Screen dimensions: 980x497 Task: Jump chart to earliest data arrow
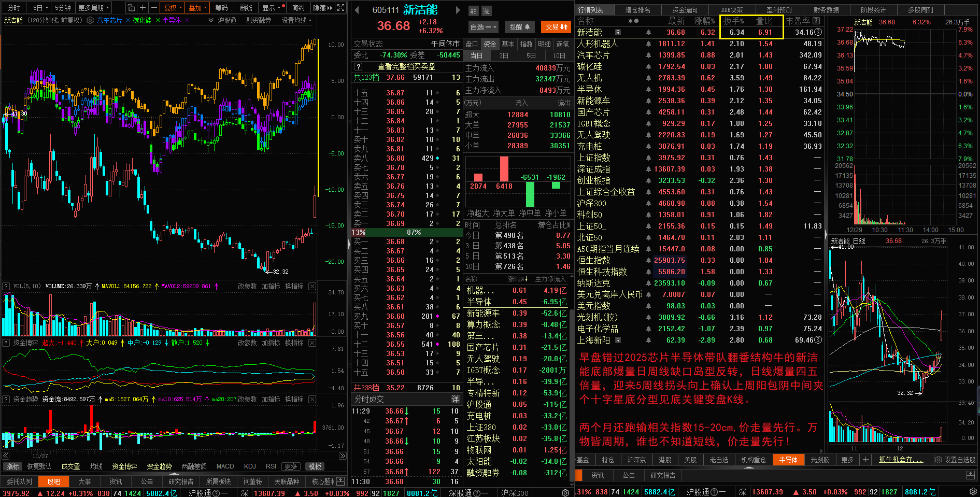(x=6, y=456)
